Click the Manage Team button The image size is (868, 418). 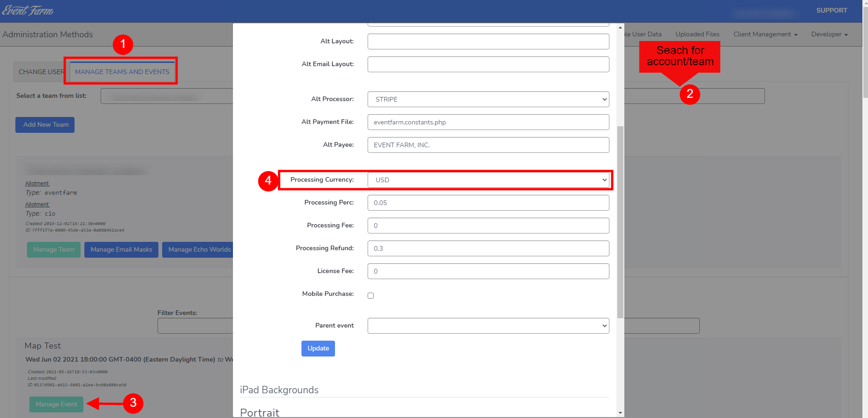(54, 250)
